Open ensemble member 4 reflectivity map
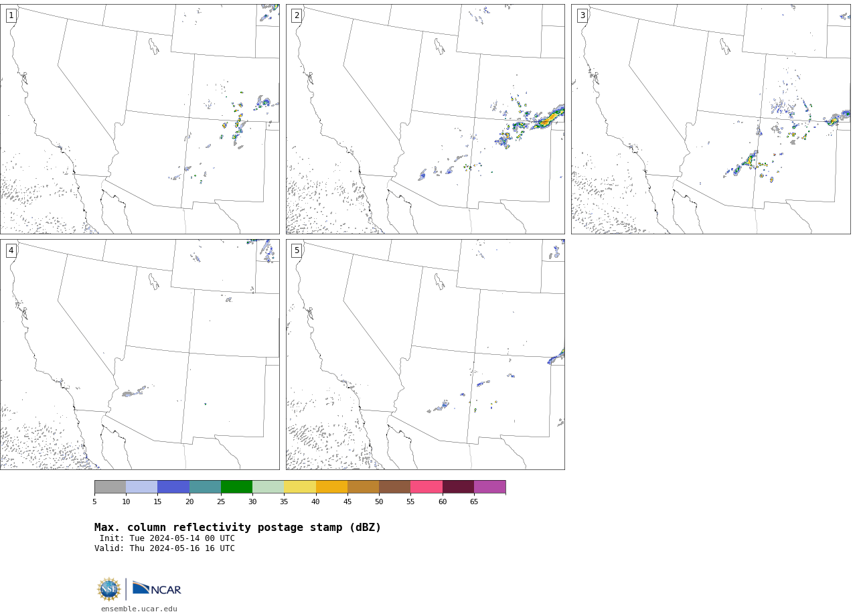 coord(140,354)
